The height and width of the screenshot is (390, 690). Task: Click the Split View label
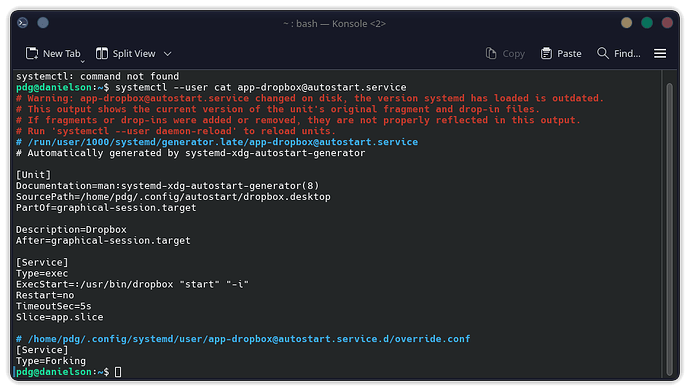(x=134, y=54)
